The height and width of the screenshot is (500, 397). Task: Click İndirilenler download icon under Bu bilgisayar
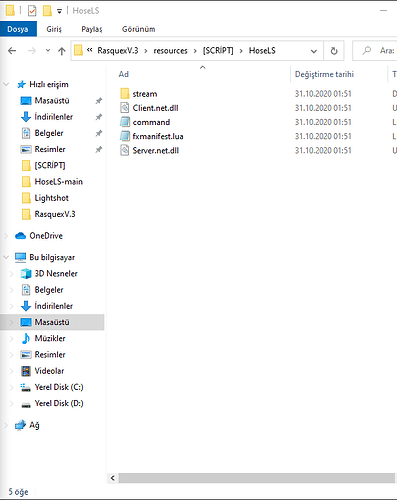point(26,306)
